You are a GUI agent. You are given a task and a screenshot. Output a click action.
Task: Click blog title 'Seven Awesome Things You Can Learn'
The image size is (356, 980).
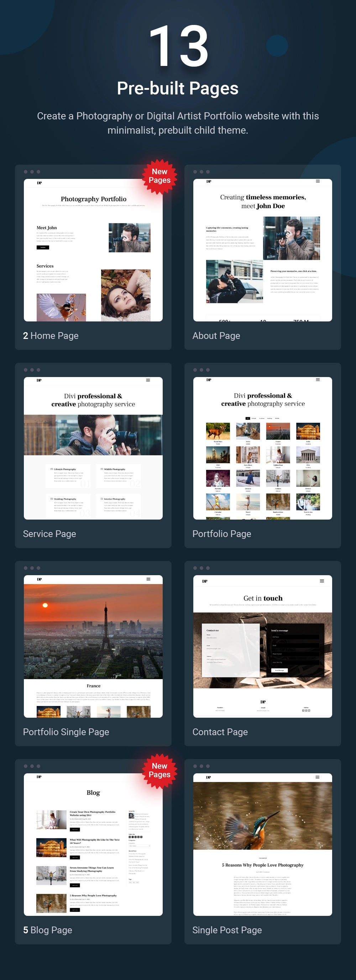click(x=92, y=869)
